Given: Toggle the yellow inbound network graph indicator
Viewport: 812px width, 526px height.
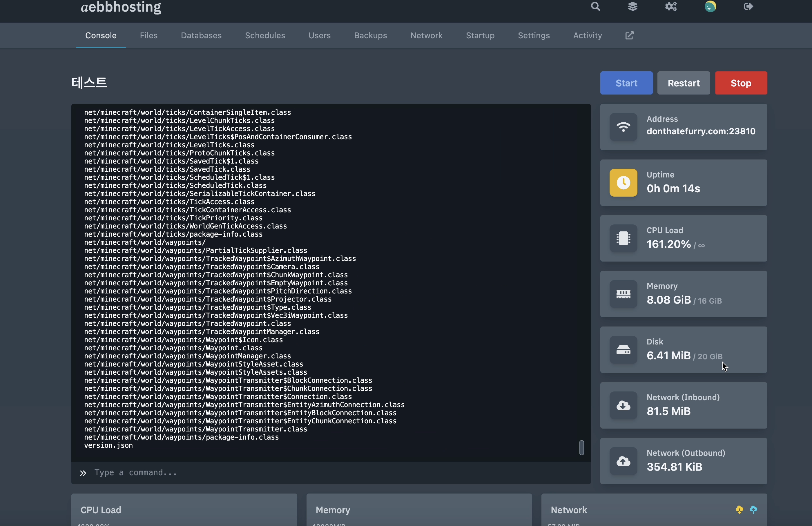Looking at the screenshot, I should pos(739,510).
